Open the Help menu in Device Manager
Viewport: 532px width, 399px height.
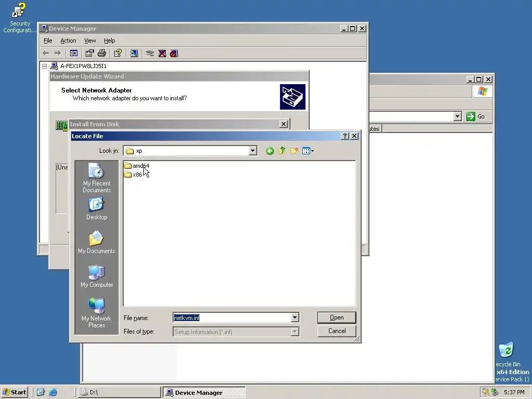coord(109,41)
